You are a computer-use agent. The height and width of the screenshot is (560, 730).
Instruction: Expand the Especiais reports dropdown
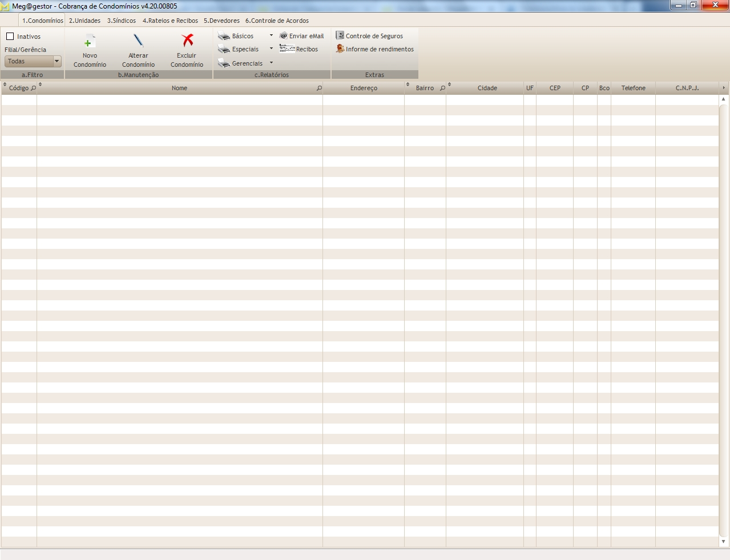pyautogui.click(x=271, y=49)
